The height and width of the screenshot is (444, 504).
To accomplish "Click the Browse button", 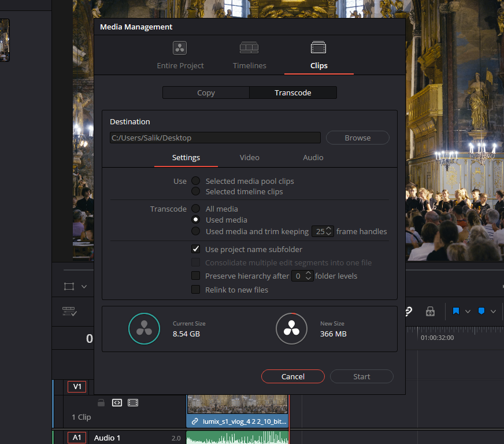I will pos(357,138).
